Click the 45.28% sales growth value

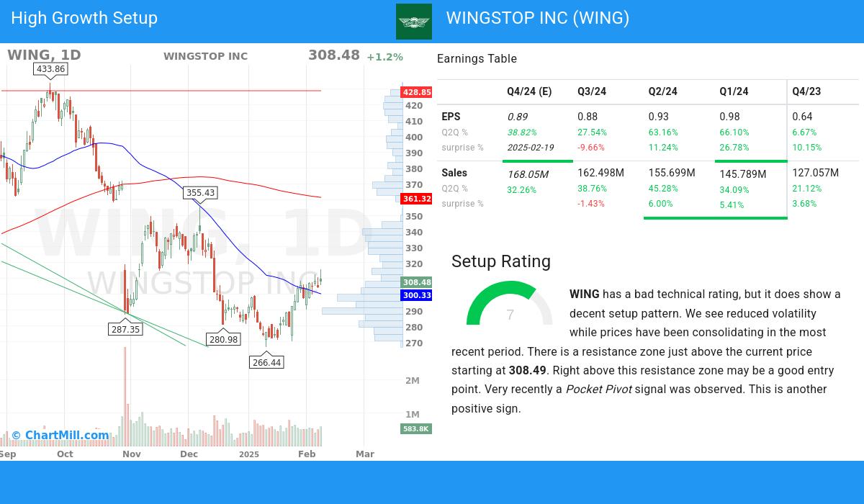(664, 189)
